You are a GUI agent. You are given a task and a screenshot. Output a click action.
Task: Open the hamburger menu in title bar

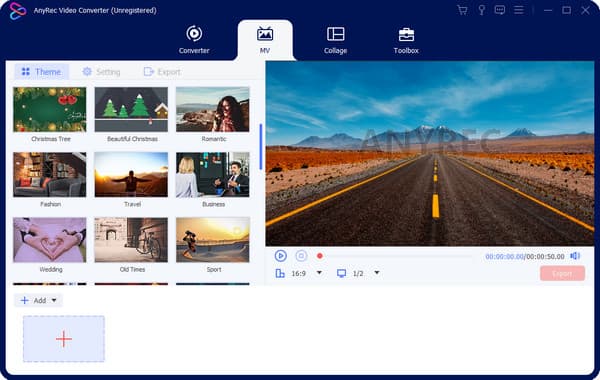(518, 10)
